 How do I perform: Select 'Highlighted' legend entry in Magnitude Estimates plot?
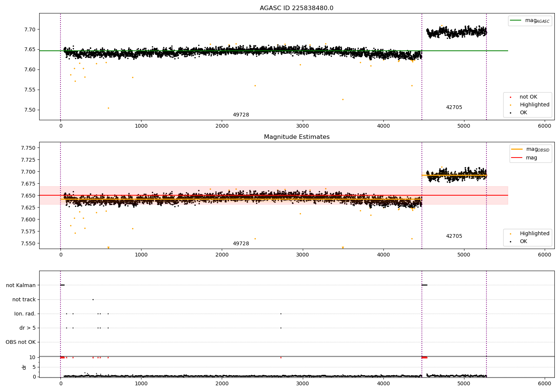click(x=535, y=234)
